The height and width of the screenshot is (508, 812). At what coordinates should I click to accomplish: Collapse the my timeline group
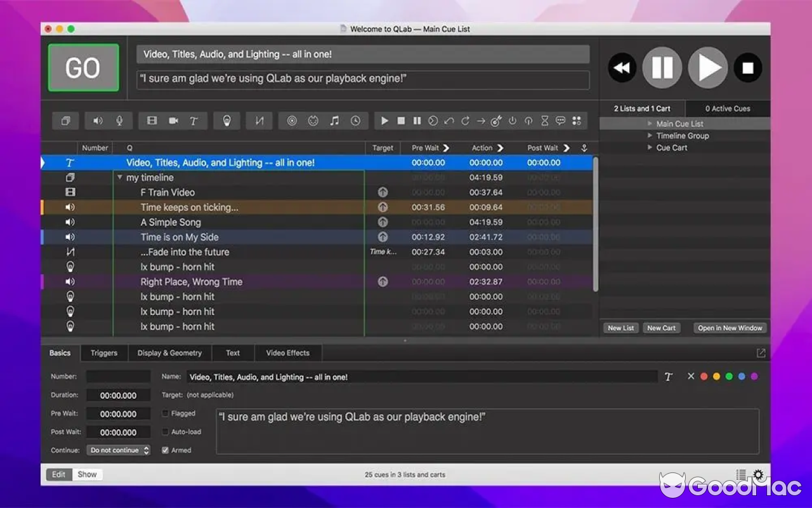pyautogui.click(x=120, y=177)
